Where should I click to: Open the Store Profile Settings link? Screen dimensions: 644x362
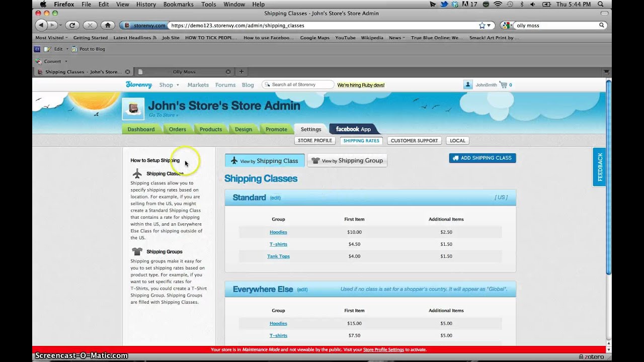(x=384, y=349)
